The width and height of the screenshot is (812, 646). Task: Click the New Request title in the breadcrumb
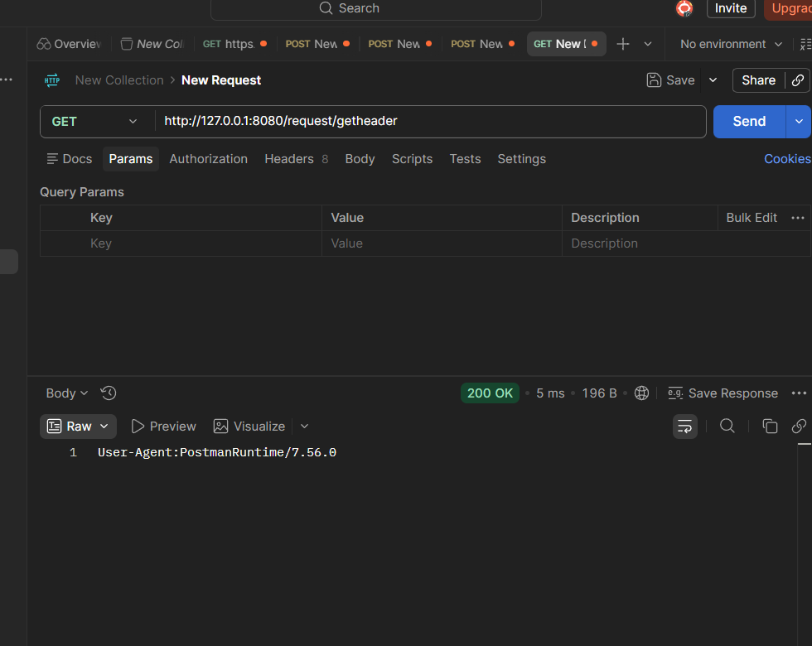(x=221, y=80)
